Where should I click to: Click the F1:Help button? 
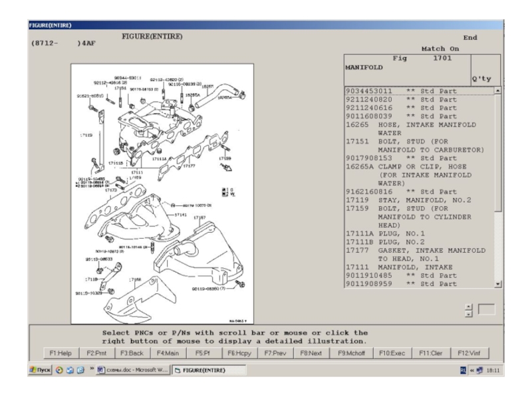point(61,353)
